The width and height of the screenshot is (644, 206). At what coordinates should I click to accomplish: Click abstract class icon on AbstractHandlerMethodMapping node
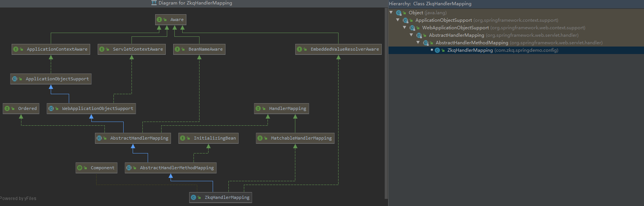pyautogui.click(x=129, y=168)
